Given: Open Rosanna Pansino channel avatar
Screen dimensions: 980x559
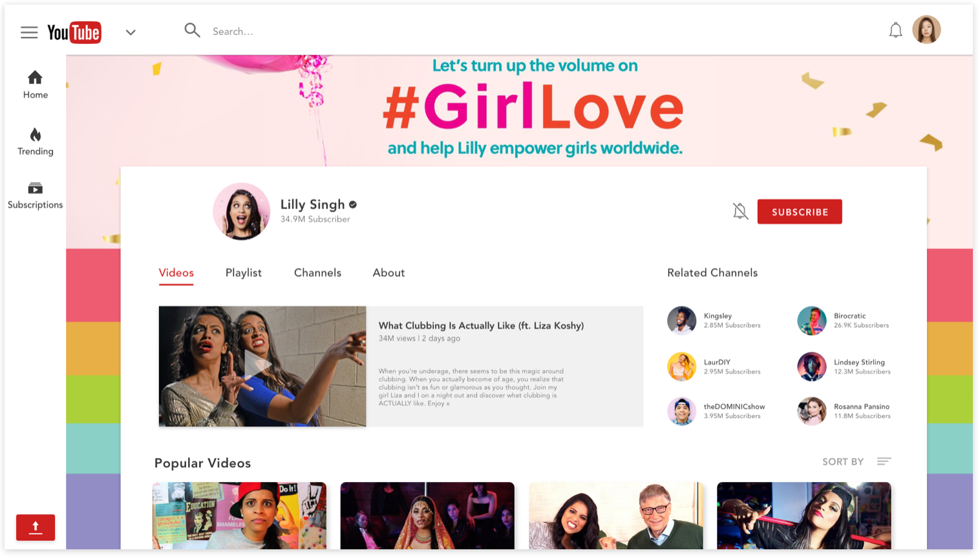Looking at the screenshot, I should click(812, 411).
